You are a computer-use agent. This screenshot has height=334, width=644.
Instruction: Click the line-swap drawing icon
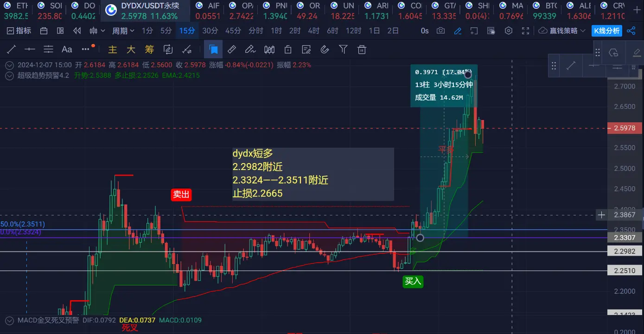pyautogui.click(x=187, y=49)
